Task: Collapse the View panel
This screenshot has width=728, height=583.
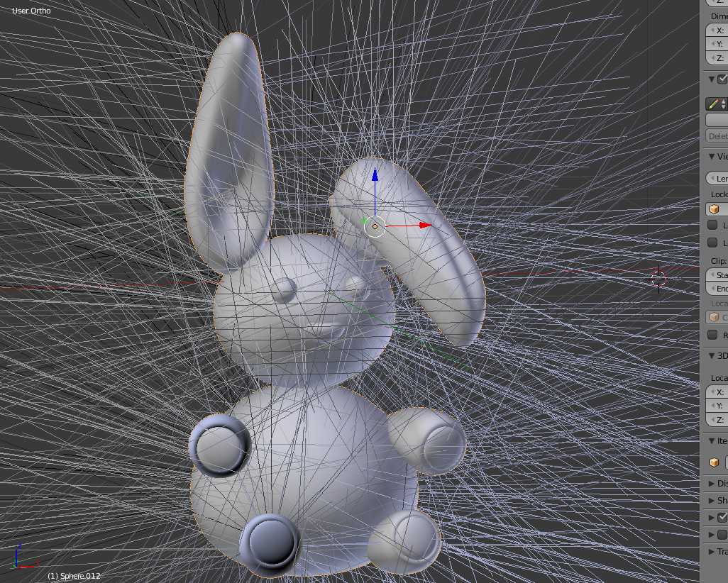Action: coord(712,157)
